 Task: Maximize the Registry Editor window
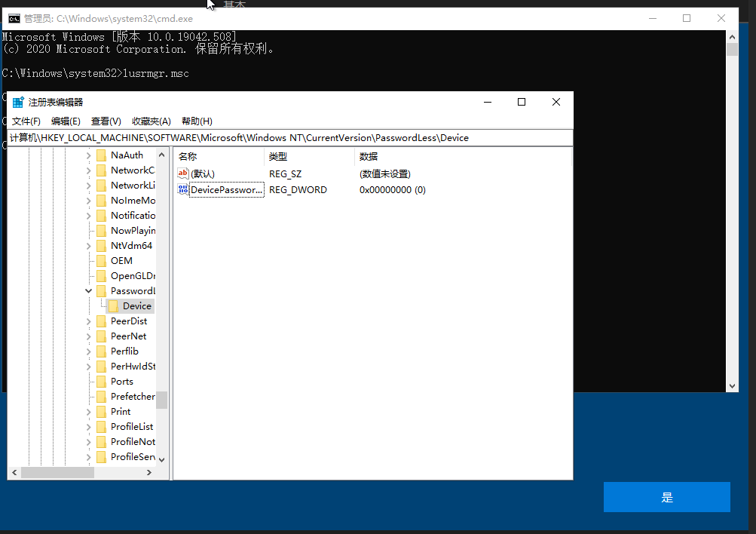tap(521, 103)
